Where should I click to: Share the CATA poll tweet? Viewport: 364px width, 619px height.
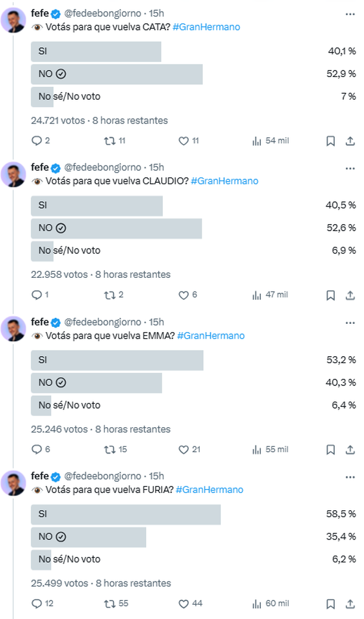(x=350, y=141)
